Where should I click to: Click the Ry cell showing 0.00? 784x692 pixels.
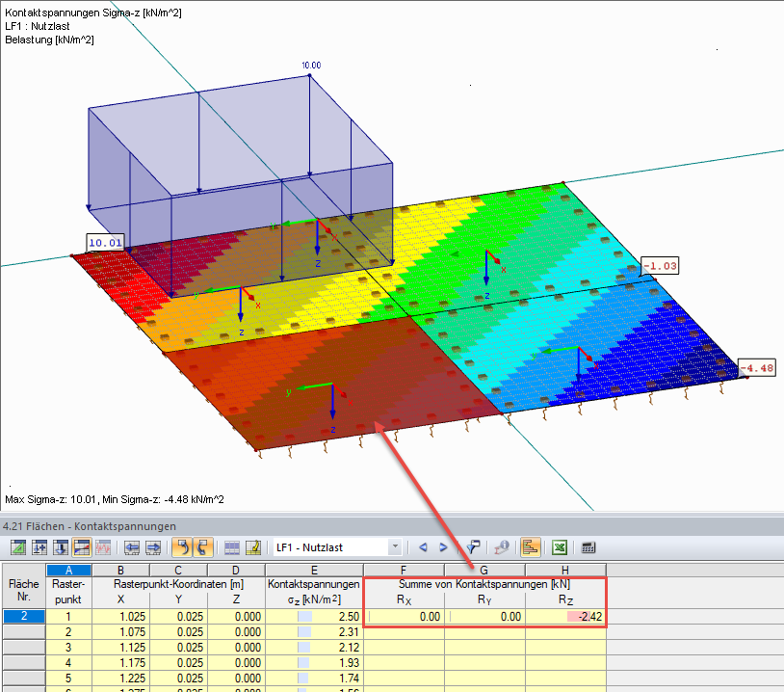484,617
